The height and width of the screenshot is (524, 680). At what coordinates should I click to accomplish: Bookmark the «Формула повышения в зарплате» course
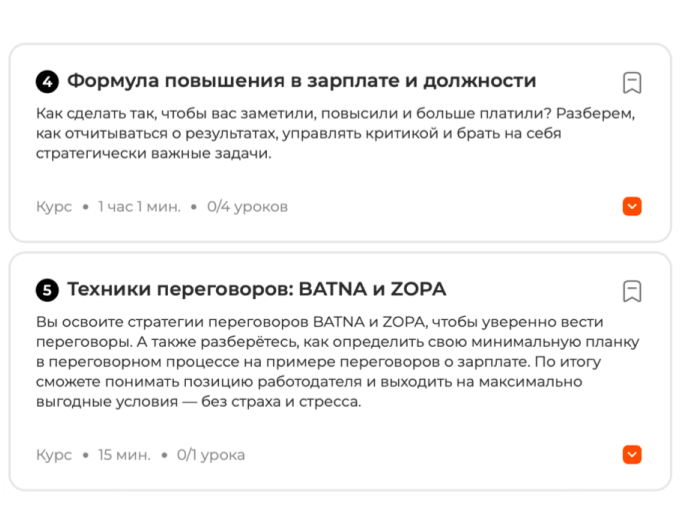point(632,82)
